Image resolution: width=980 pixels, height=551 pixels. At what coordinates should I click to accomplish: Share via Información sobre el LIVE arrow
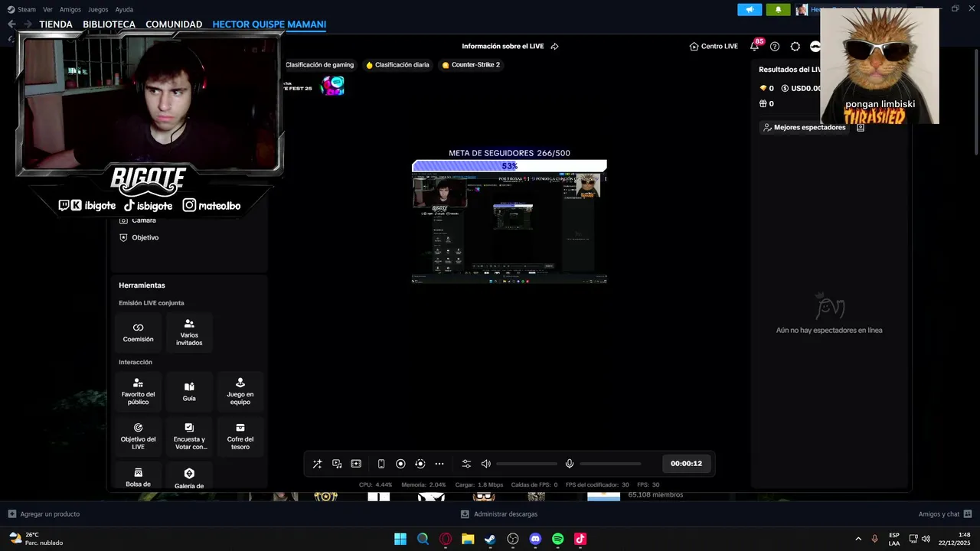(x=554, y=46)
